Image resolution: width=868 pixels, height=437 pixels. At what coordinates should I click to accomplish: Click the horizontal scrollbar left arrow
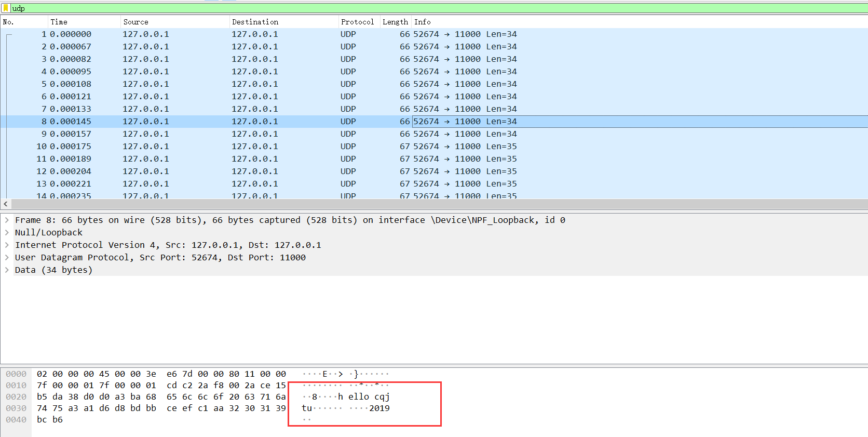(x=6, y=204)
